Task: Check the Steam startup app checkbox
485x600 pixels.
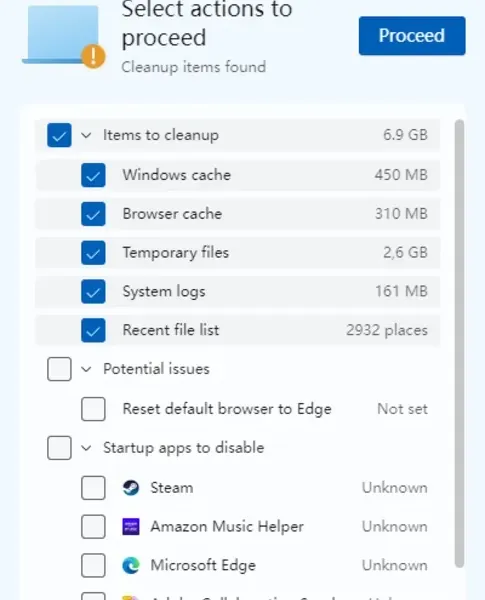Action: tap(93, 488)
